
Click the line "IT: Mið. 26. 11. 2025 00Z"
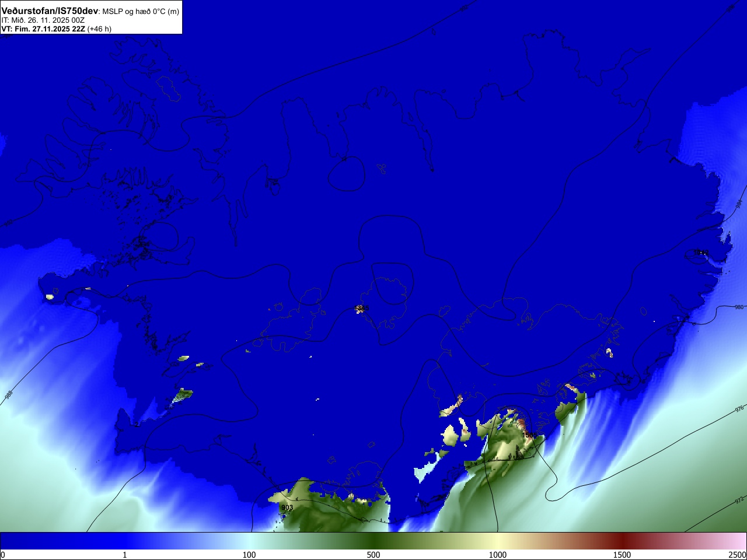click(43, 20)
